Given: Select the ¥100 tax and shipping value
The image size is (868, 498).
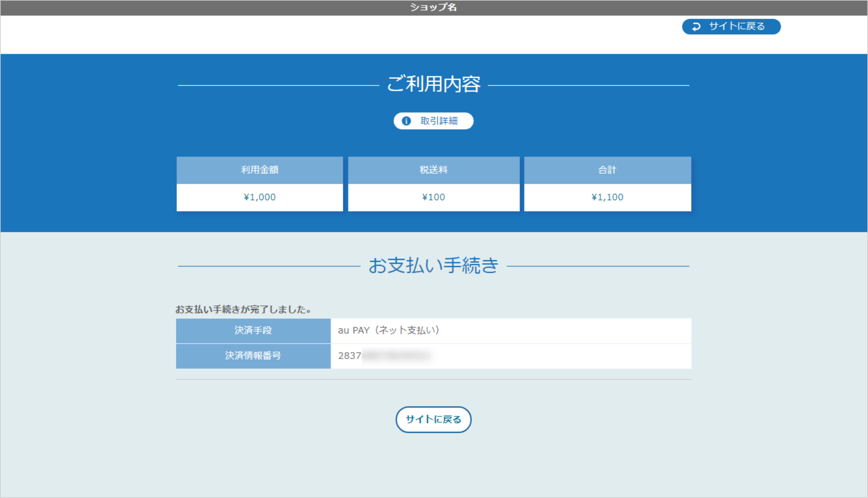Looking at the screenshot, I should pyautogui.click(x=433, y=197).
